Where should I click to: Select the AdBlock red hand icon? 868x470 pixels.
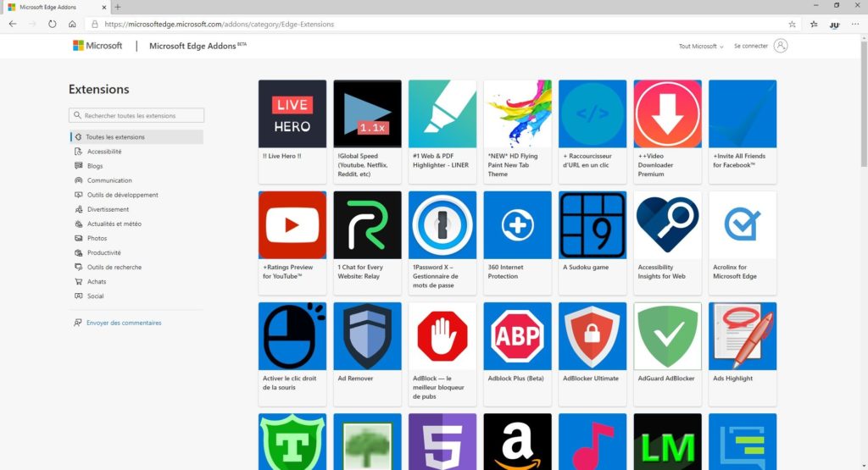(442, 336)
